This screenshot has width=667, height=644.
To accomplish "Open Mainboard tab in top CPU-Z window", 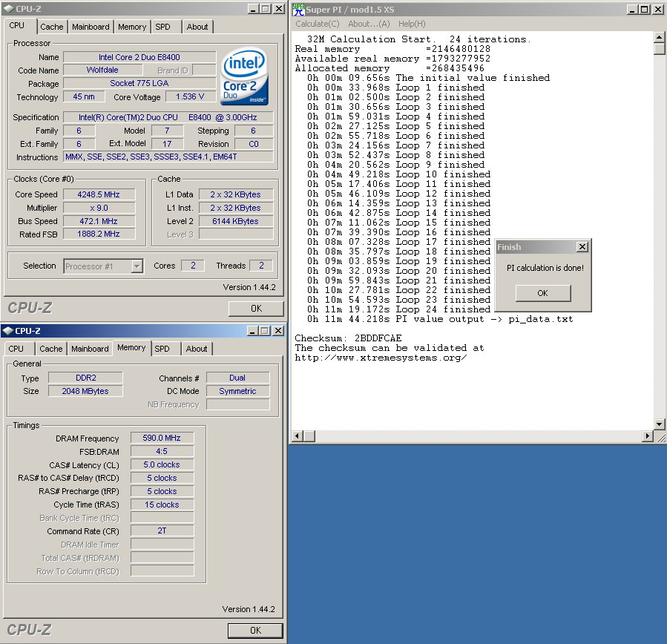I will (91, 27).
